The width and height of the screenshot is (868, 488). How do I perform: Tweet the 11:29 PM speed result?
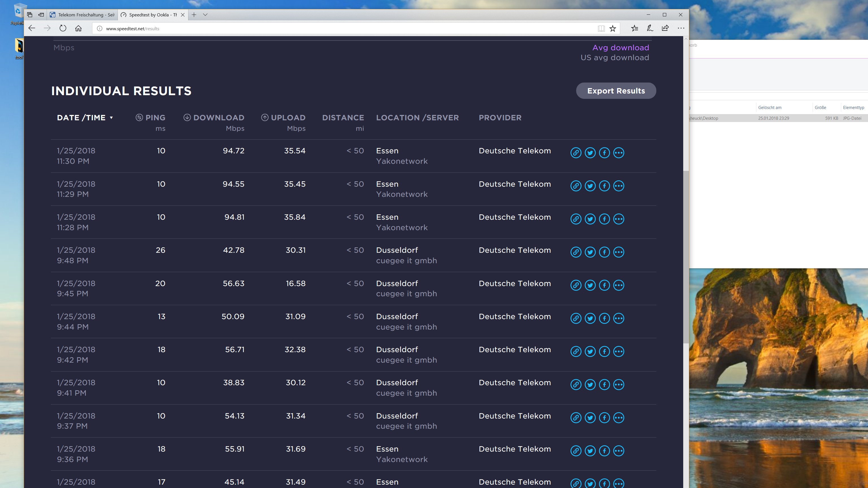coord(590,186)
